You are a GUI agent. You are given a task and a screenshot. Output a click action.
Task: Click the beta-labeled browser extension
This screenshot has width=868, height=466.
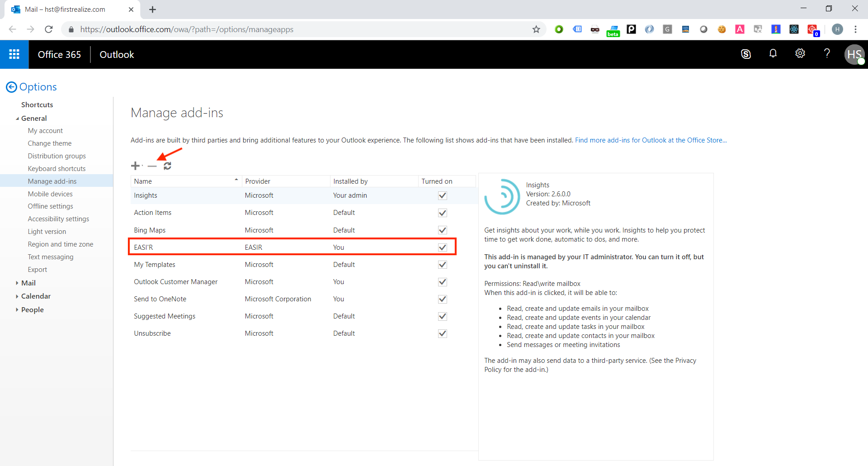pyautogui.click(x=613, y=30)
